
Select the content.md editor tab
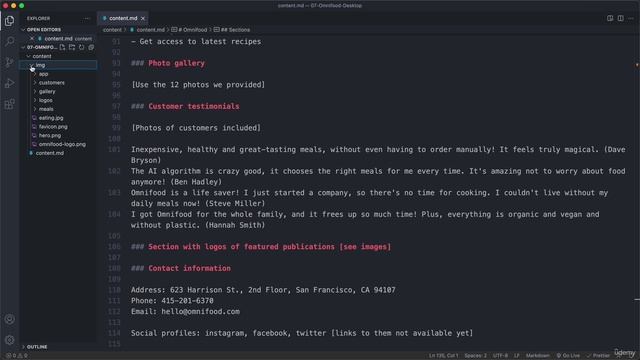click(123, 18)
